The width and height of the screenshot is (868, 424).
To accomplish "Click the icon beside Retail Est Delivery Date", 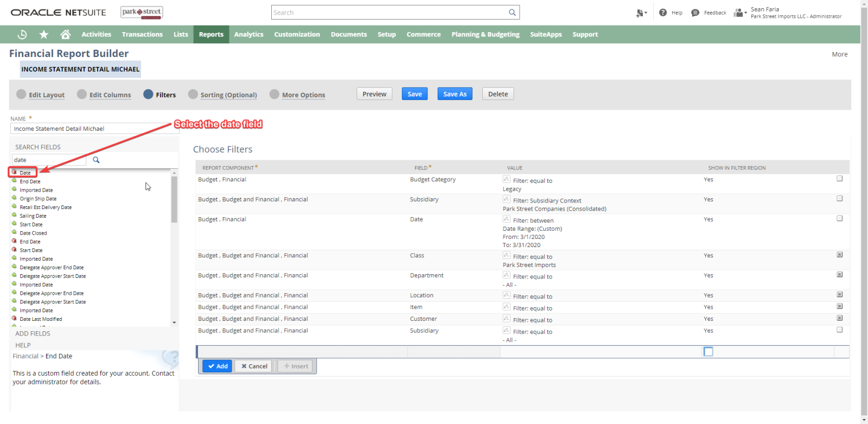I will (x=15, y=207).
